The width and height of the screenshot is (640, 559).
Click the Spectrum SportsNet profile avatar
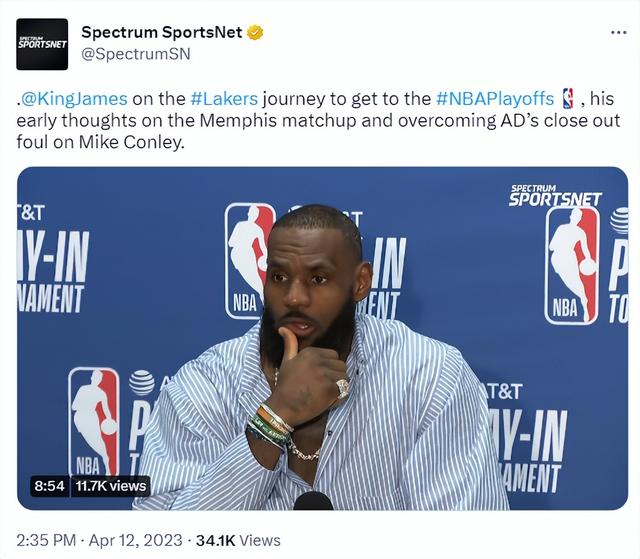[x=42, y=43]
